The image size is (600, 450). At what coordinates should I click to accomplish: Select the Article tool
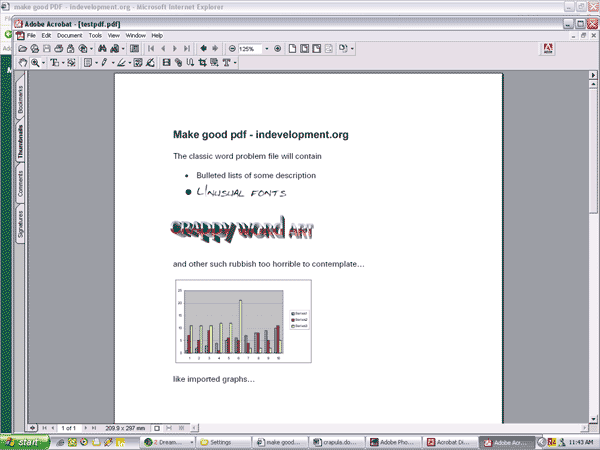[190, 63]
